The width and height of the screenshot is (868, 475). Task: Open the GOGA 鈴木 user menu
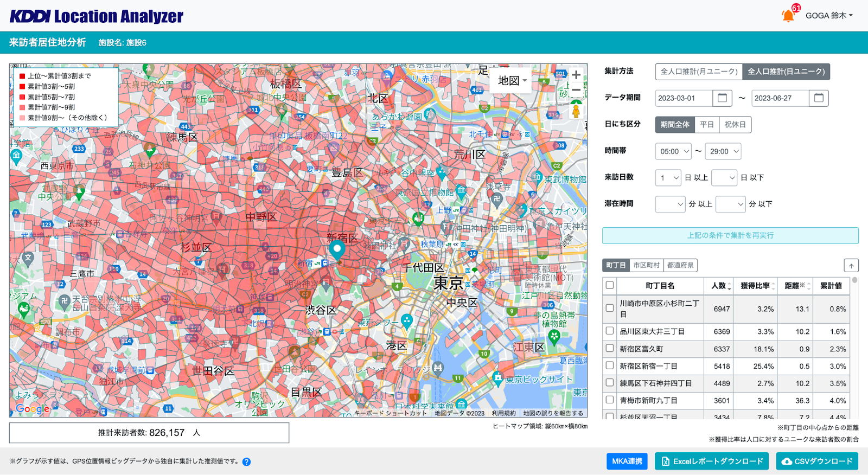tap(829, 15)
